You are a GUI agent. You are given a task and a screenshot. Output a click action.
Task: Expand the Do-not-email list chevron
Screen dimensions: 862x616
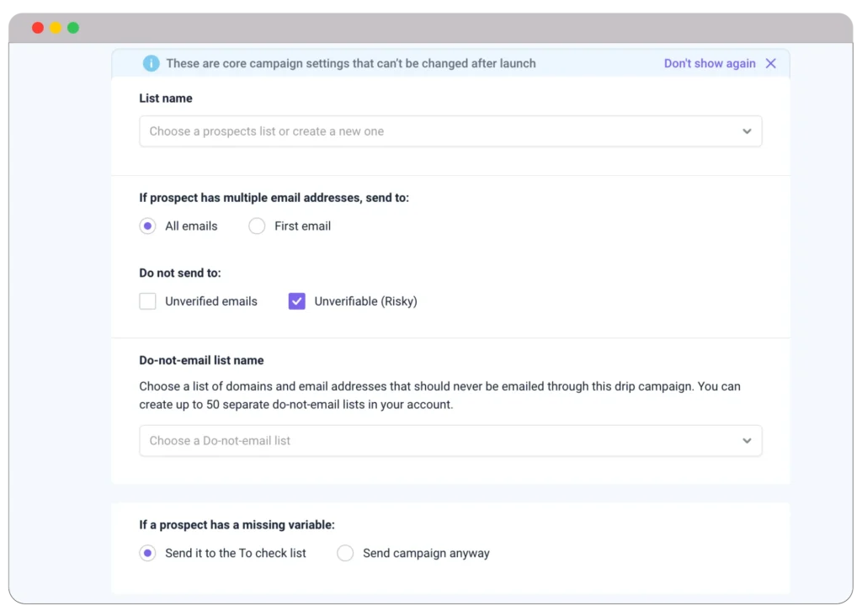[747, 441]
